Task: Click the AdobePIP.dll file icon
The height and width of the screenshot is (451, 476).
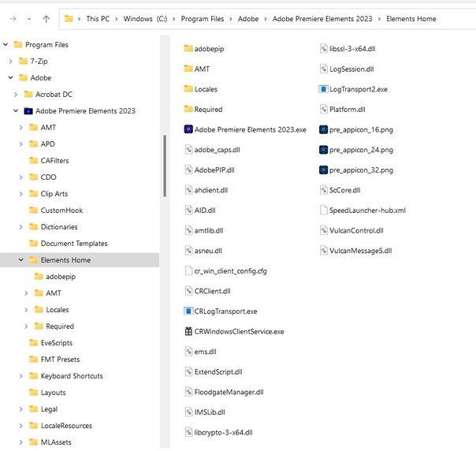Action: point(188,170)
